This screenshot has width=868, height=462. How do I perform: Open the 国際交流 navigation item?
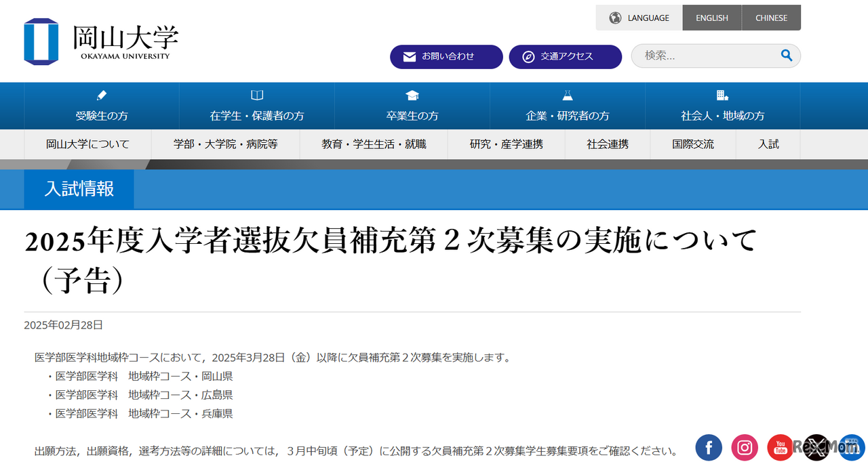(693, 144)
